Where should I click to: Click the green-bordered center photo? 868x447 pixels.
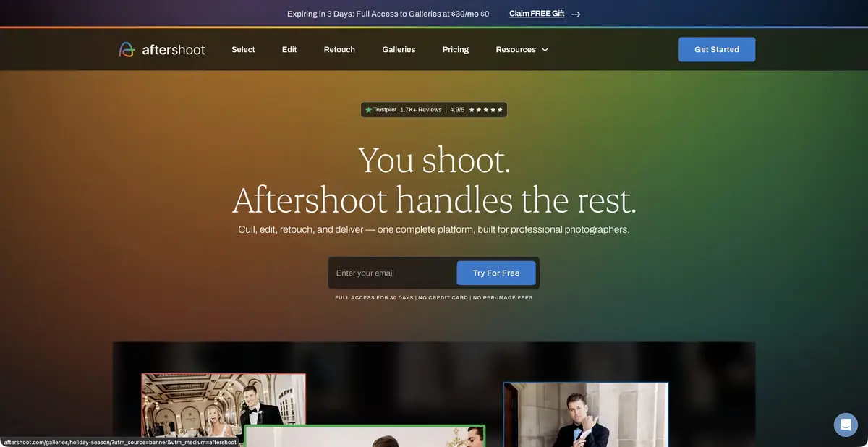pos(365,436)
